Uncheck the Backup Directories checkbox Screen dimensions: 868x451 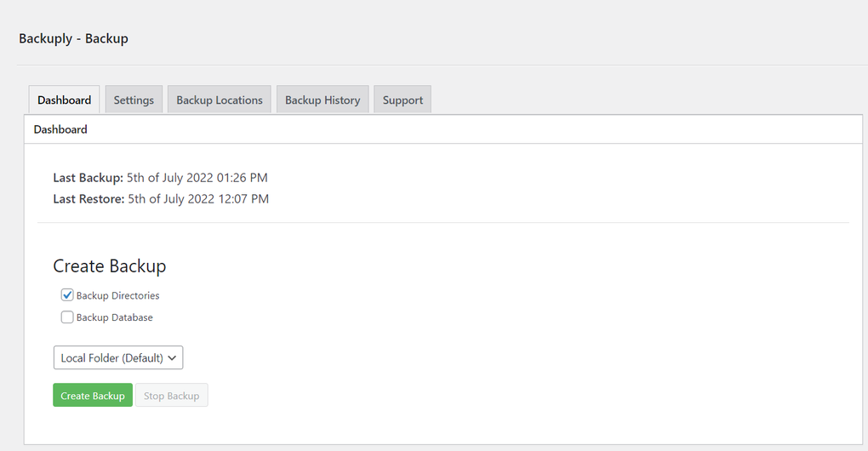pyautogui.click(x=67, y=295)
